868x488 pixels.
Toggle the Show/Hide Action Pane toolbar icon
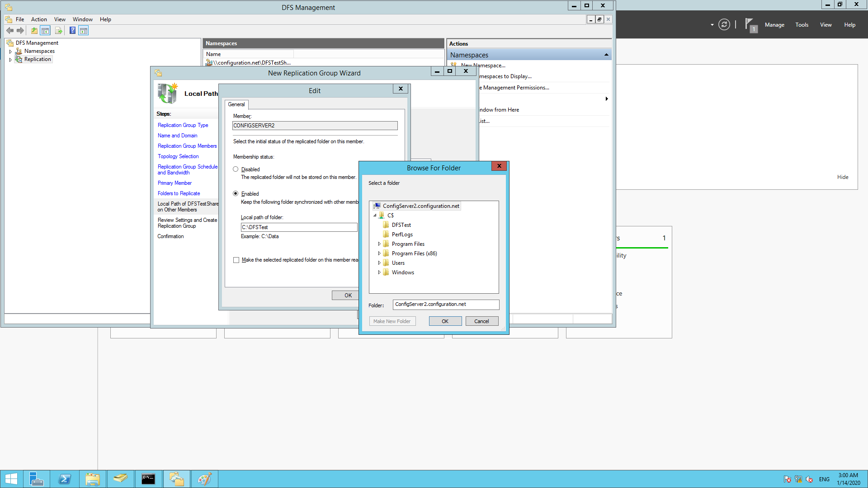(x=84, y=30)
